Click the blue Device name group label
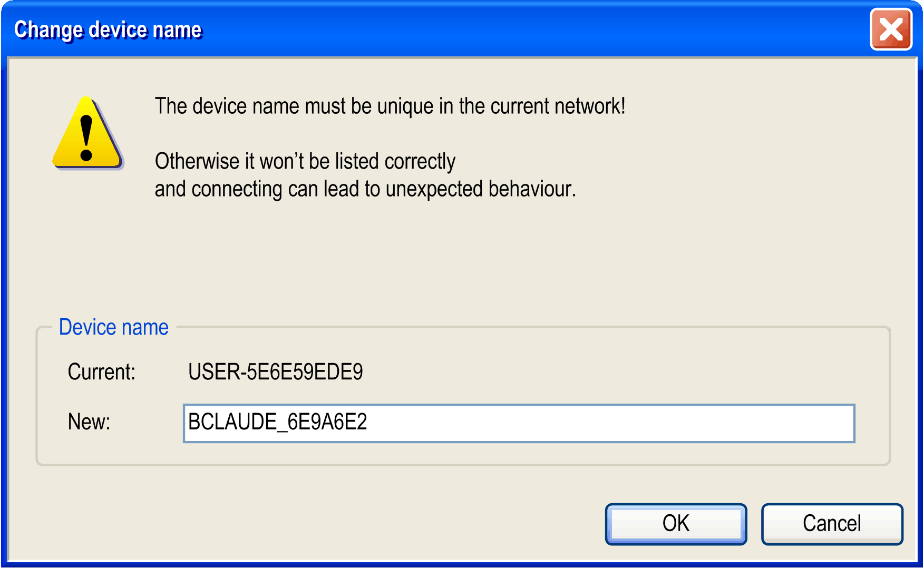 tap(114, 327)
